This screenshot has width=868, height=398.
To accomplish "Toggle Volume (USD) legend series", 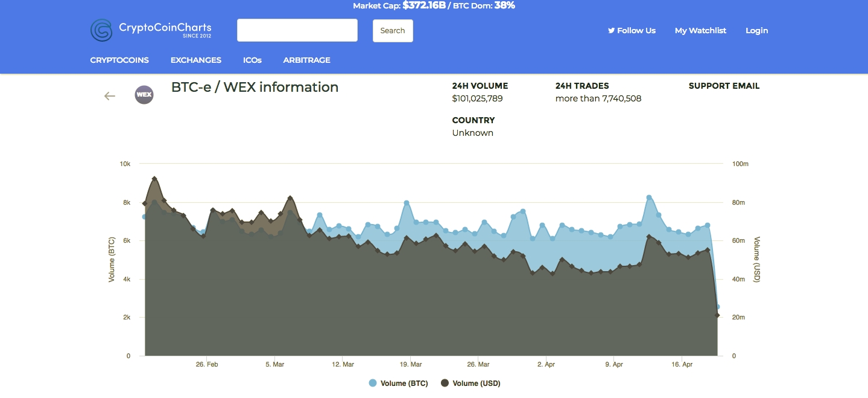I will pyautogui.click(x=470, y=383).
